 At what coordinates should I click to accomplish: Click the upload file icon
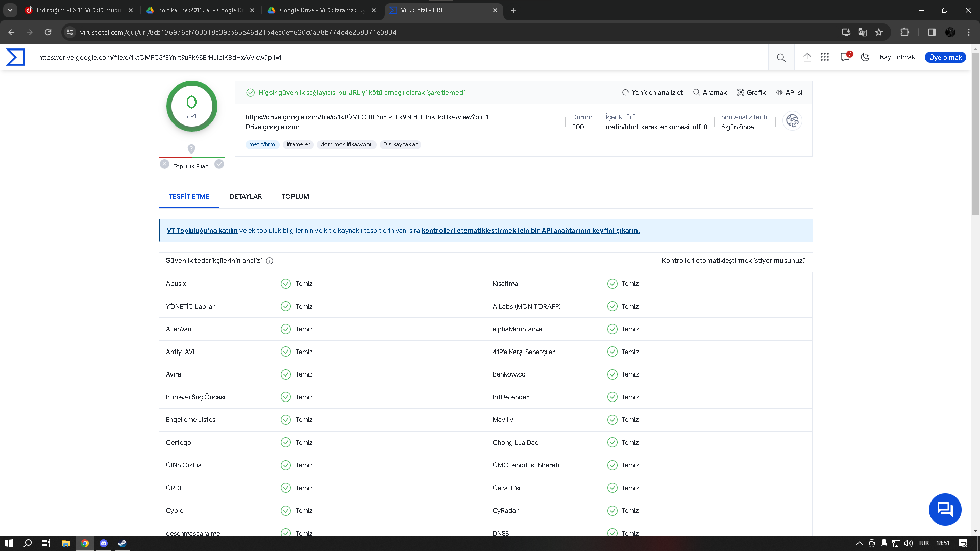pyautogui.click(x=807, y=57)
